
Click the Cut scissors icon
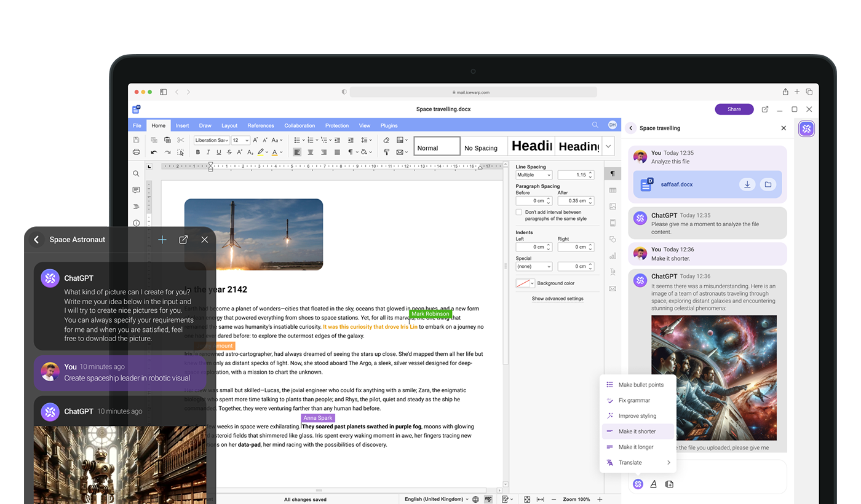pos(180,140)
